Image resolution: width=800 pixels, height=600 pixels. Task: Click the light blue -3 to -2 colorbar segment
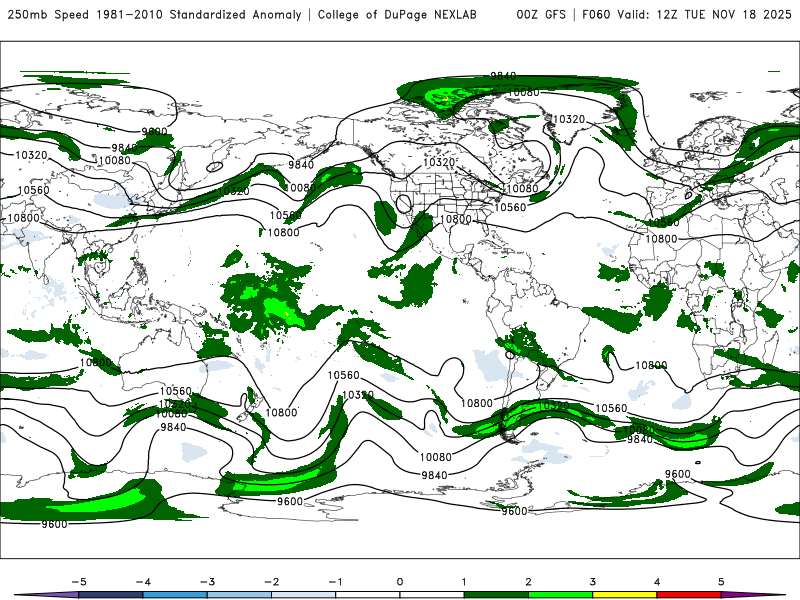click(x=239, y=595)
